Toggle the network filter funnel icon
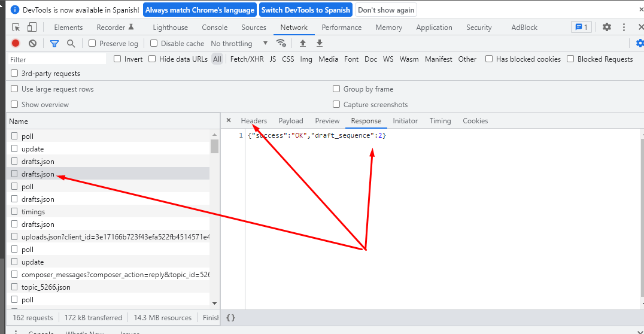The height and width of the screenshot is (334, 644). pyautogui.click(x=54, y=43)
